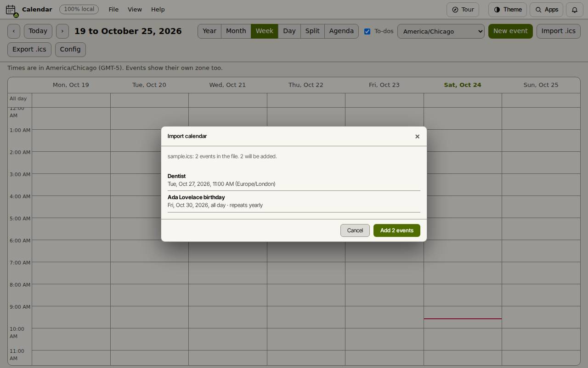
Task: Click the Import .ics button
Action: 559,31
